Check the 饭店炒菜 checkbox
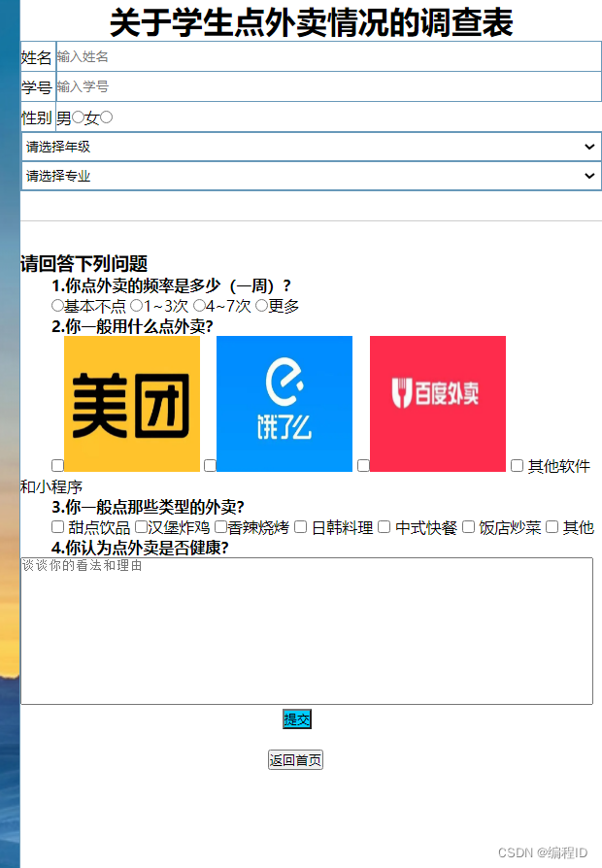The image size is (602, 868). point(469,526)
